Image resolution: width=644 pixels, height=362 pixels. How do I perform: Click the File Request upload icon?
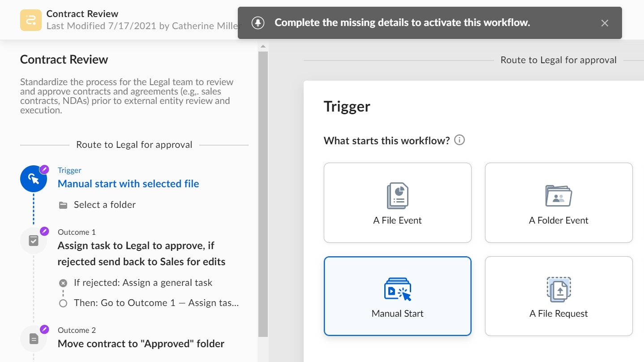[559, 289]
